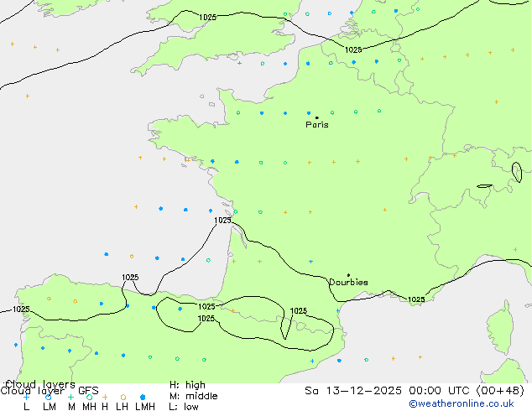Click the 'GFS' model label
The width and height of the screenshot is (532, 411).
pos(88,391)
